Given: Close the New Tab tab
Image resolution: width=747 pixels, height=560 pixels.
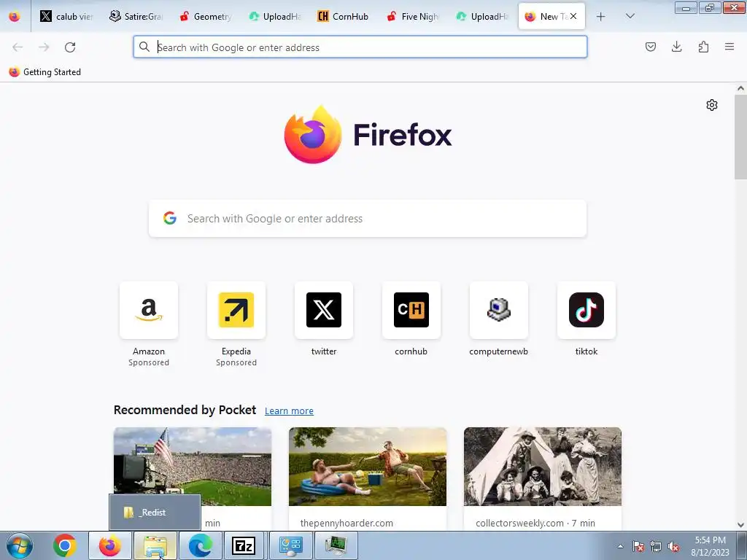Looking at the screenshot, I should point(573,16).
